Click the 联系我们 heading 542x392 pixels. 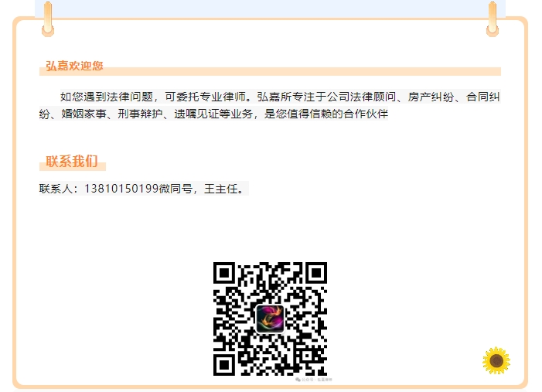click(x=72, y=162)
